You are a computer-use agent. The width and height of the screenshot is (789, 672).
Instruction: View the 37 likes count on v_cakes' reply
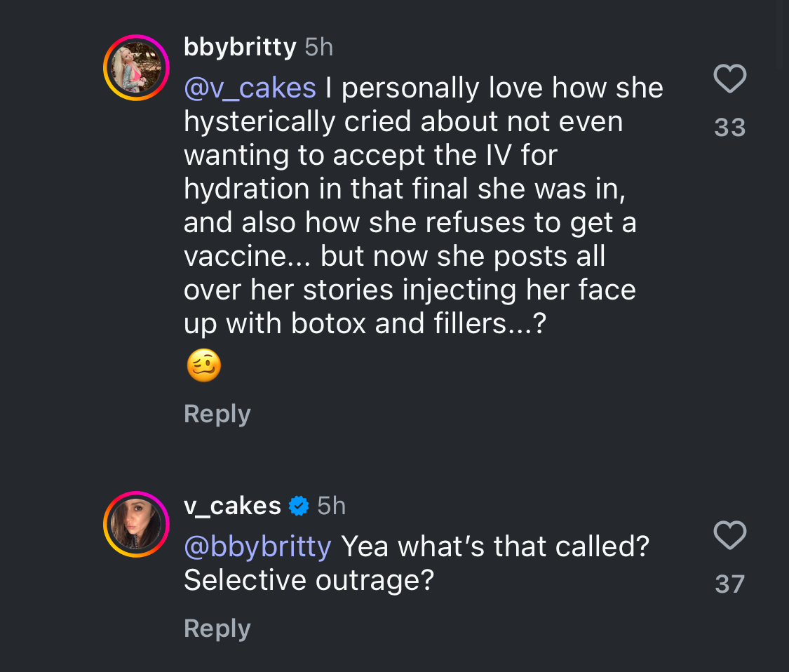coord(729,584)
